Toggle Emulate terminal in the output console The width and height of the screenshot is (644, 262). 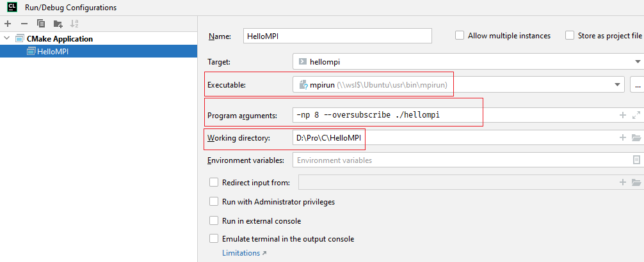(x=214, y=239)
